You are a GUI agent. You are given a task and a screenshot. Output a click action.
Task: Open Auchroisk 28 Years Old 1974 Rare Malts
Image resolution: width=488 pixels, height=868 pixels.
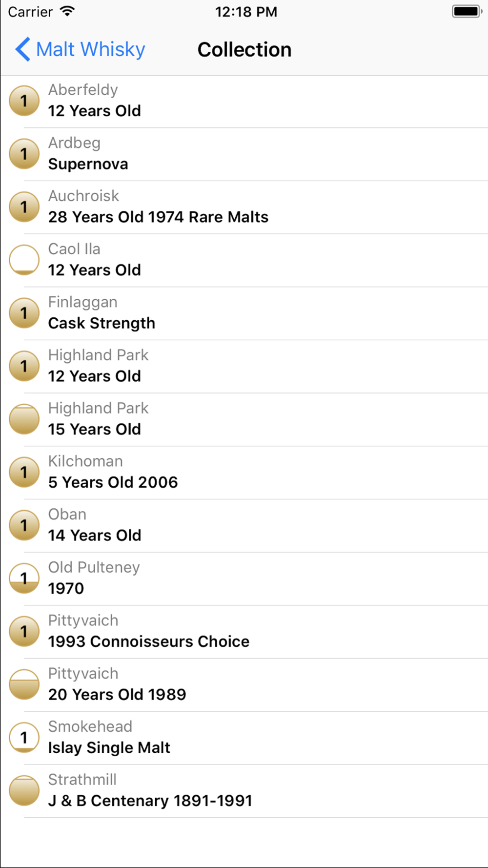(158, 207)
